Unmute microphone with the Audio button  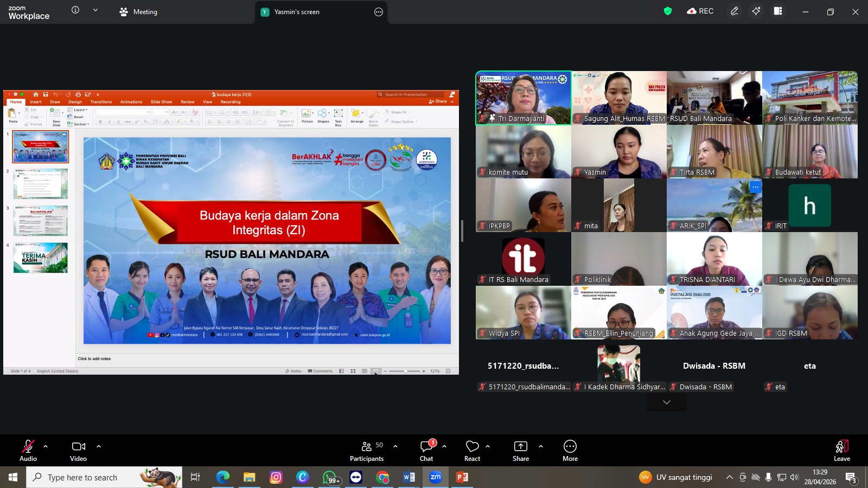pos(28,451)
